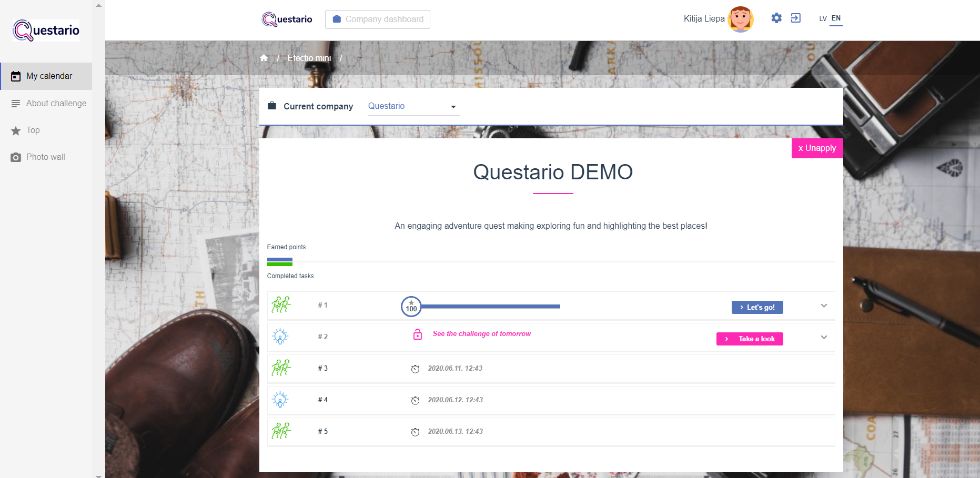Open My calendar in the sidebar
Image resolution: width=980 pixels, height=478 pixels.
coord(46,76)
